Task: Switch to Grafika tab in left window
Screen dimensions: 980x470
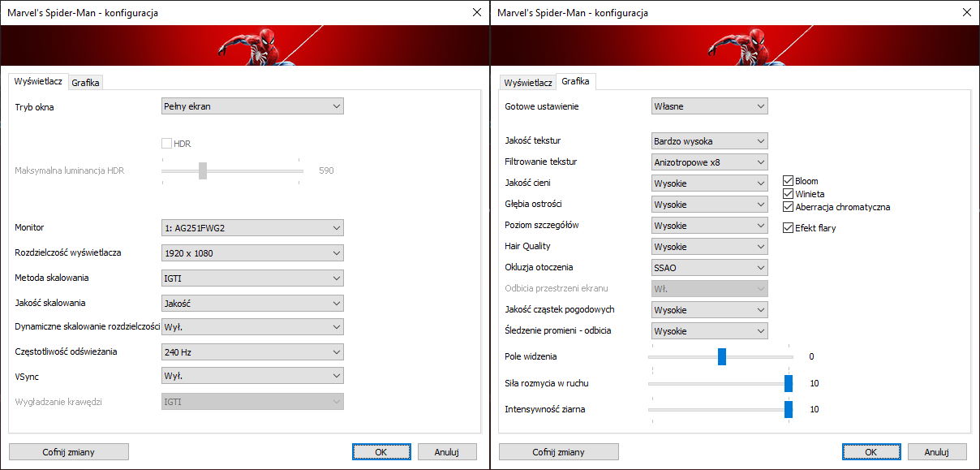Action: (x=85, y=82)
